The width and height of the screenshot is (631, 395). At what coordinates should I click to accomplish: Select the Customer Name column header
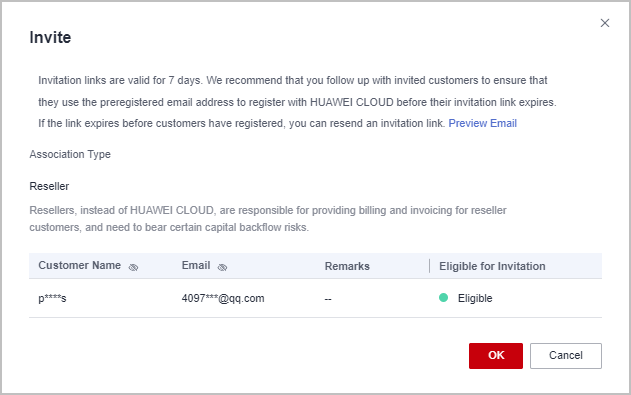click(x=80, y=265)
